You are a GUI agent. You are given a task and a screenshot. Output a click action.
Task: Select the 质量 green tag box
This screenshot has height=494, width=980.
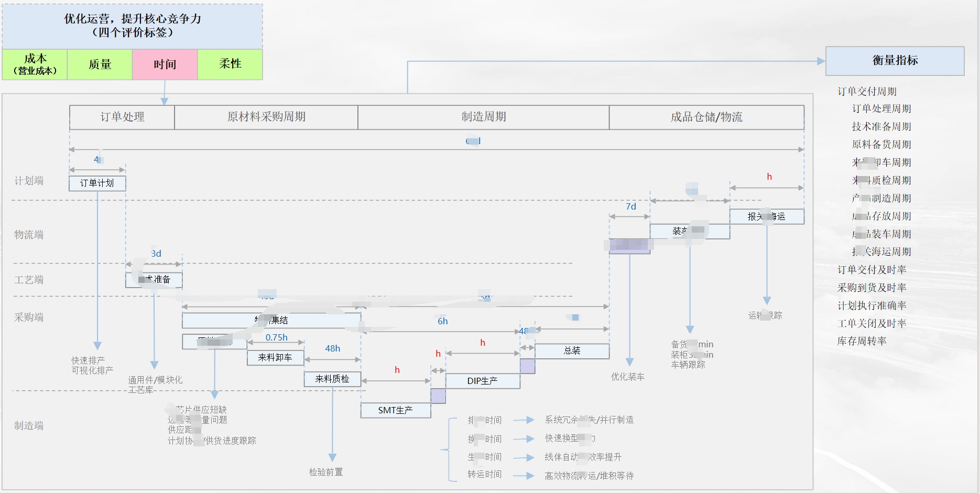pos(100,64)
